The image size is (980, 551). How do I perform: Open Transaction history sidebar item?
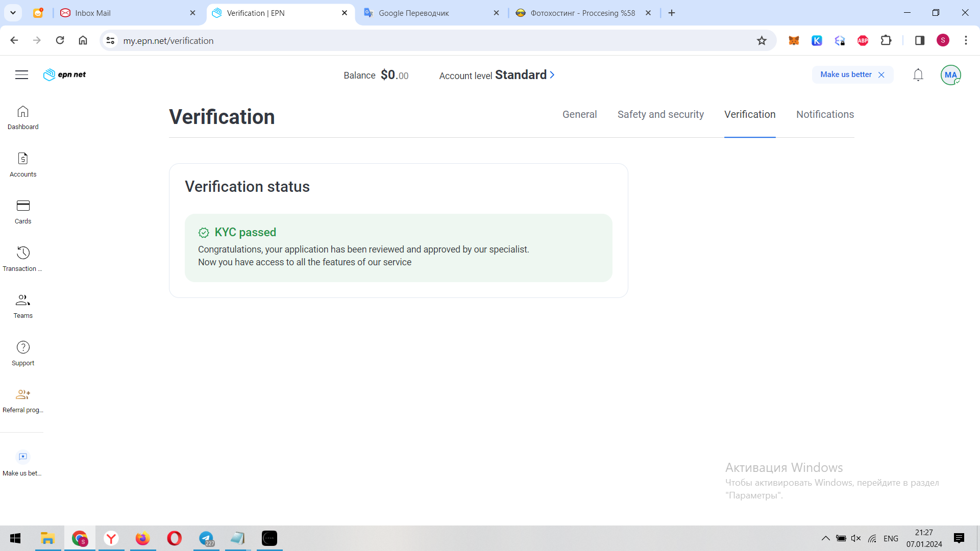(23, 259)
